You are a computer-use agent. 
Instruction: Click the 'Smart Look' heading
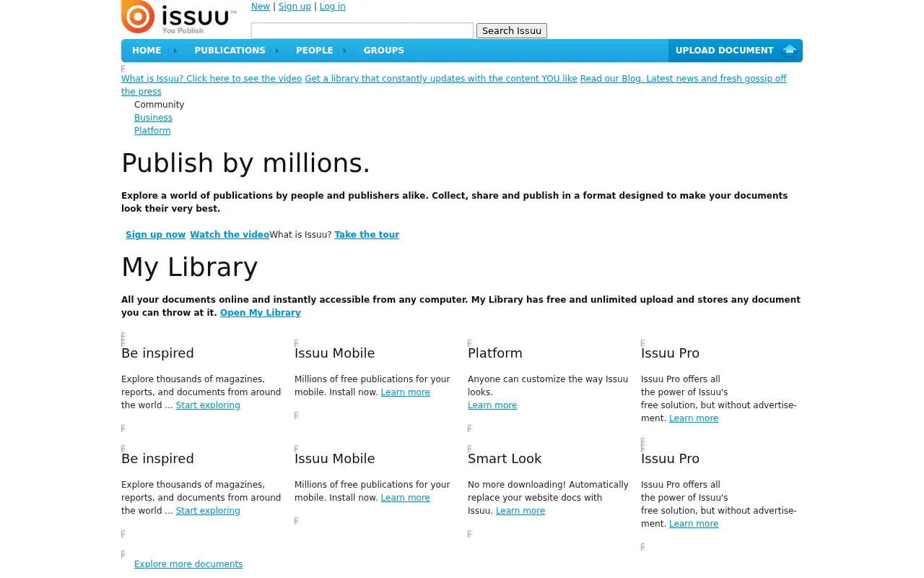505,459
